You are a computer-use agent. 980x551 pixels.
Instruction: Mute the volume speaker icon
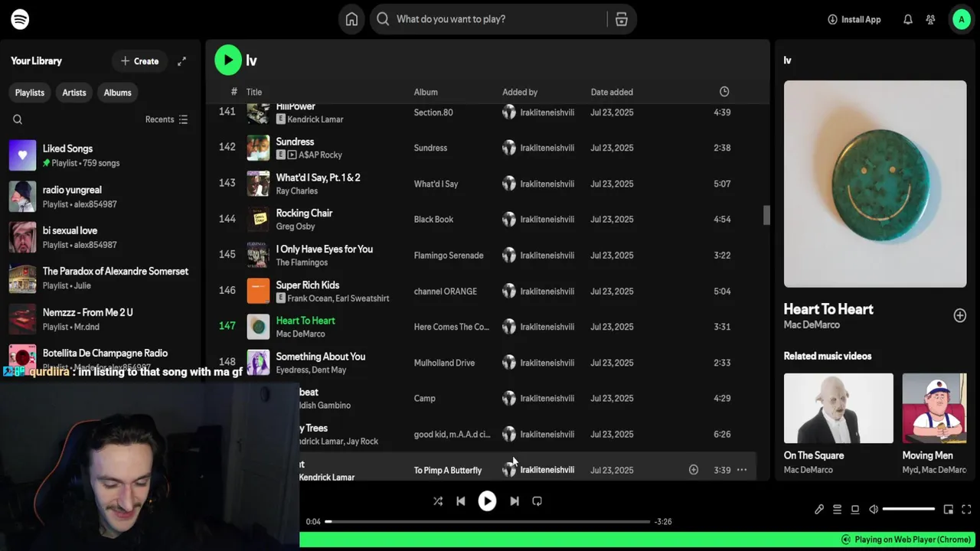tap(874, 509)
